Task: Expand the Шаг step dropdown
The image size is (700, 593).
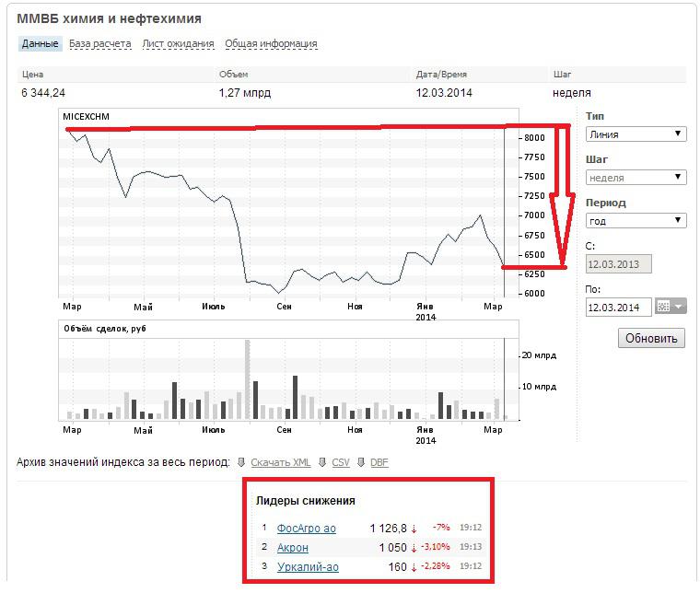Action: coord(636,178)
